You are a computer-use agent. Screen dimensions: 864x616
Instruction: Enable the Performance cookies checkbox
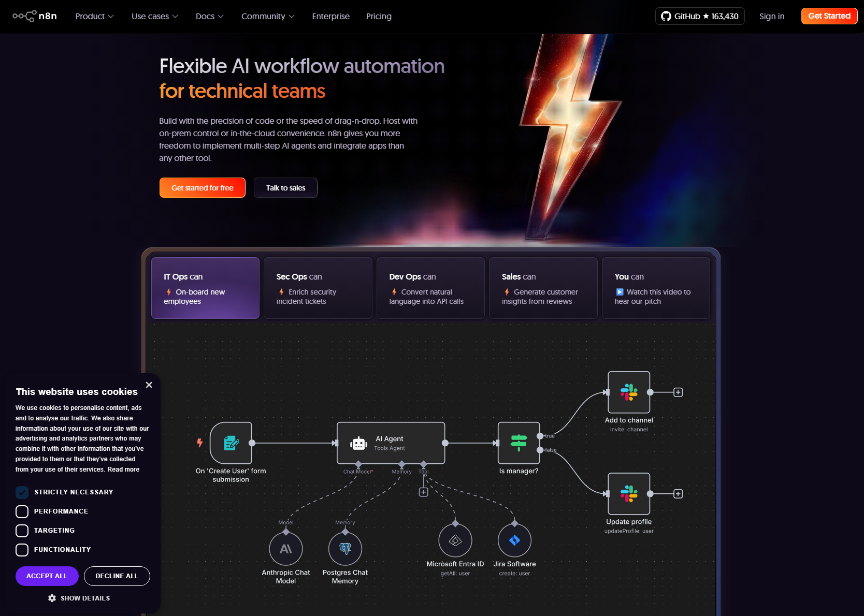pos(22,511)
